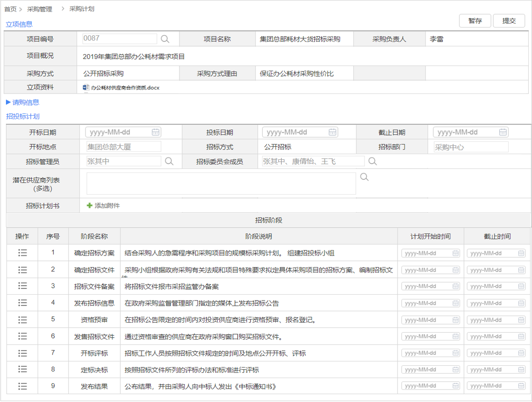The height and width of the screenshot is (402, 532).
Task: Click the 立项信息 section heading
Action: (x=19, y=24)
